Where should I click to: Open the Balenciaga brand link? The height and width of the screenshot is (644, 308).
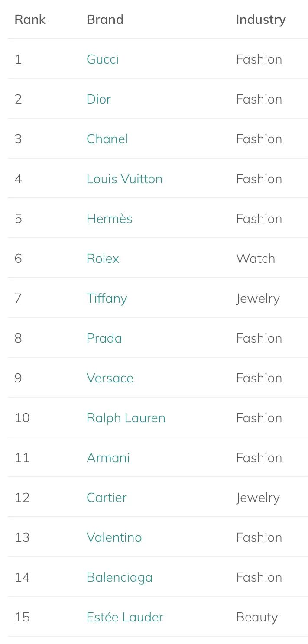pyautogui.click(x=119, y=577)
